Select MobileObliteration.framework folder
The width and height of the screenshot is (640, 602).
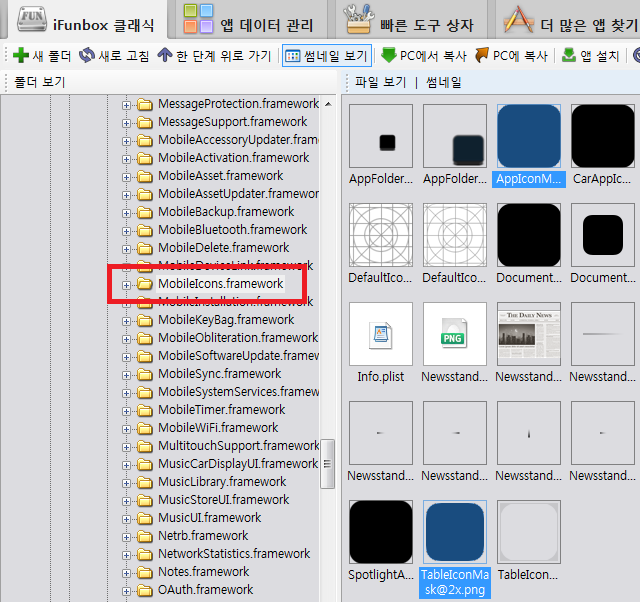pyautogui.click(x=238, y=338)
